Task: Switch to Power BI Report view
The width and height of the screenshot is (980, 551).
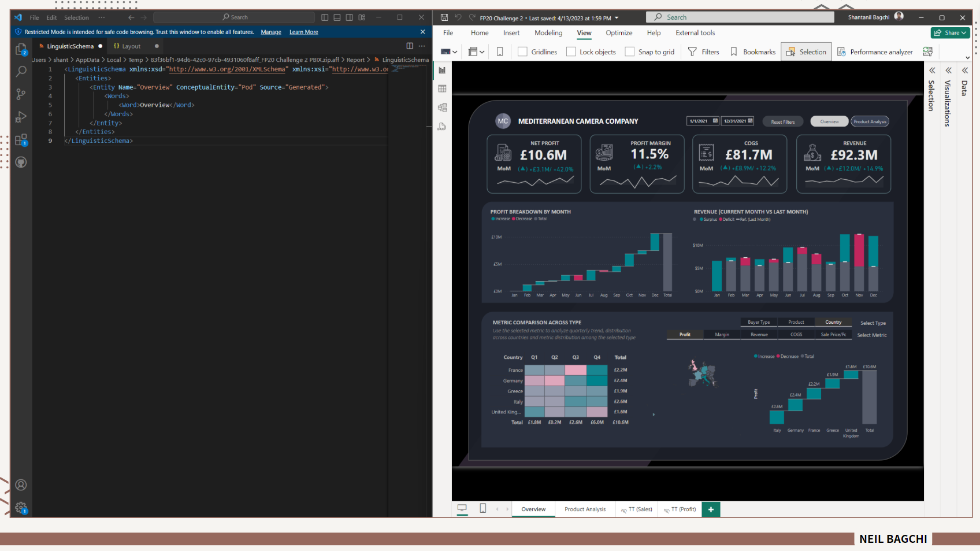Action: tap(442, 70)
